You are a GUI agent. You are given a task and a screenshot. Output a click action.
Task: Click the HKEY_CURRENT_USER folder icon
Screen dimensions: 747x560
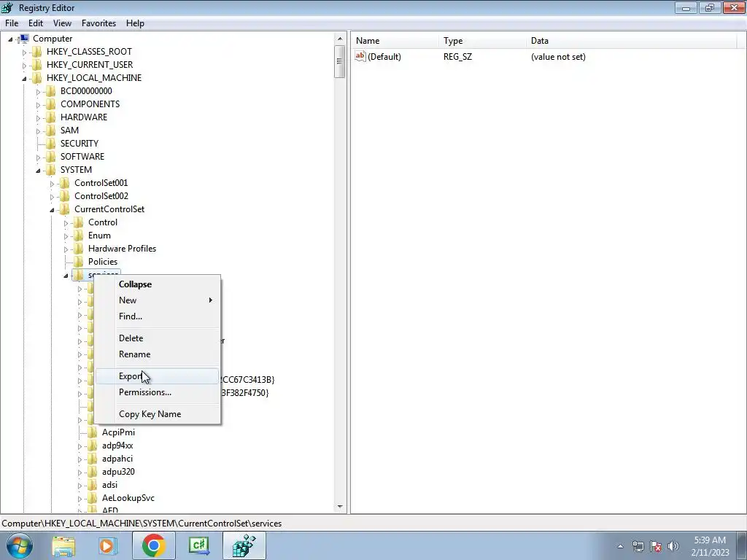point(37,65)
